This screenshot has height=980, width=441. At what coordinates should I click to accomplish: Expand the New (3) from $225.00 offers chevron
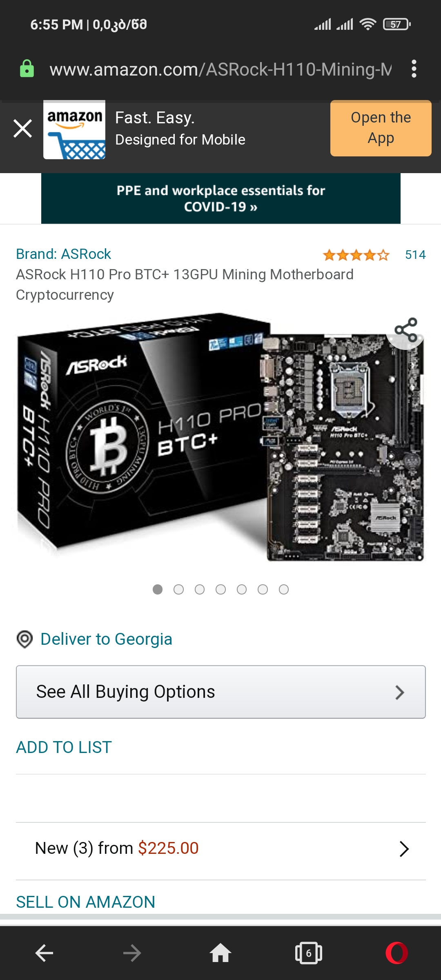point(404,849)
